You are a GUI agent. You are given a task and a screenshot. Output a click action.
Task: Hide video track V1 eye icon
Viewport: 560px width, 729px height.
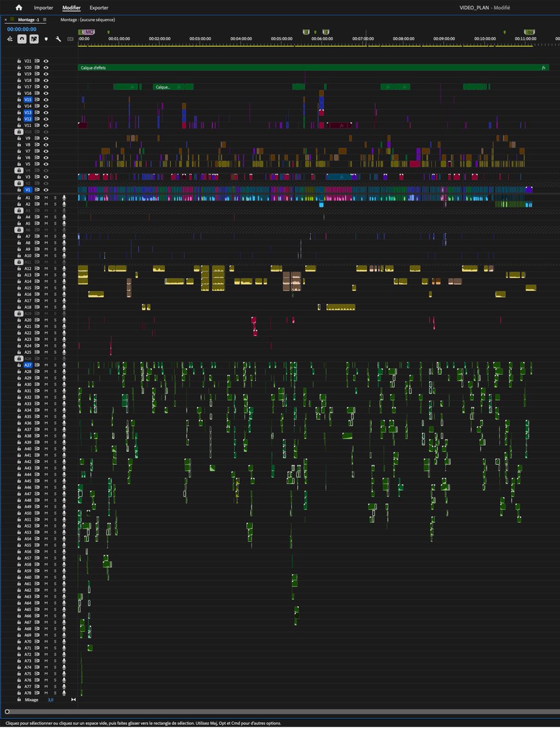point(46,190)
